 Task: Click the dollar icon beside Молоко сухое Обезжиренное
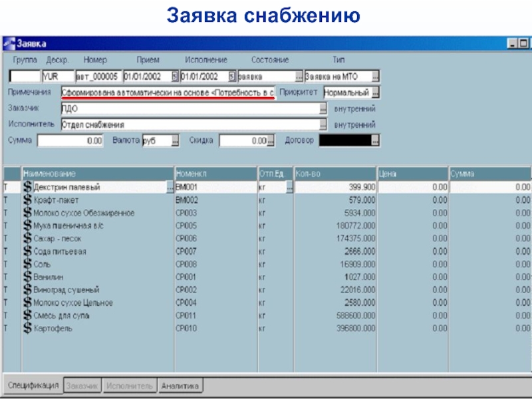coord(27,213)
